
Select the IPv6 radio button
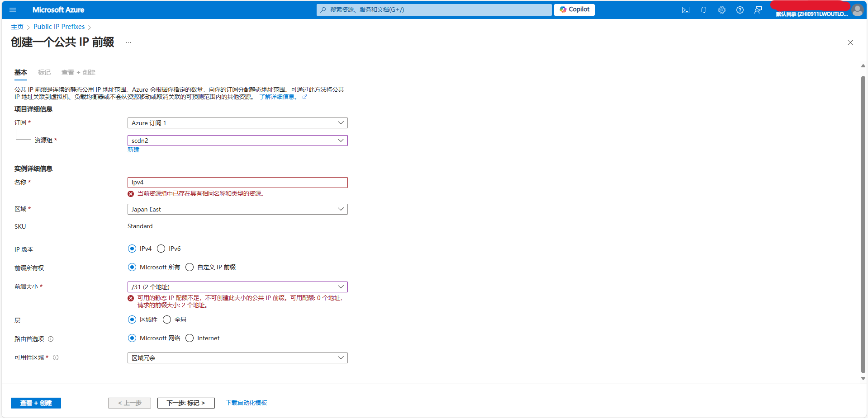pyautogui.click(x=161, y=249)
